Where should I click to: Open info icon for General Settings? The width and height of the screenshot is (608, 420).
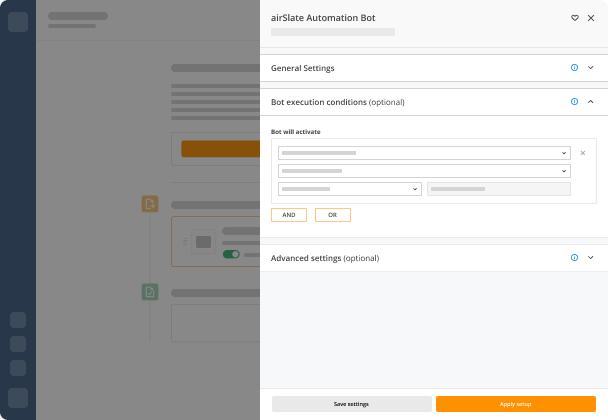click(574, 67)
